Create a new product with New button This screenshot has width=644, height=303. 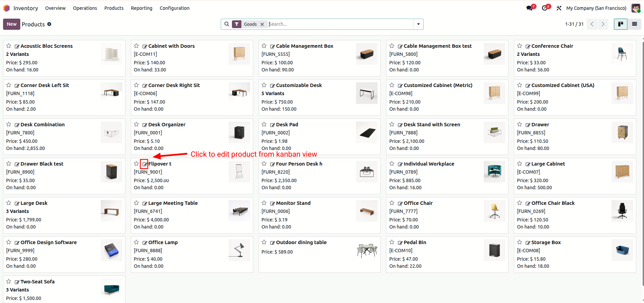coord(11,24)
